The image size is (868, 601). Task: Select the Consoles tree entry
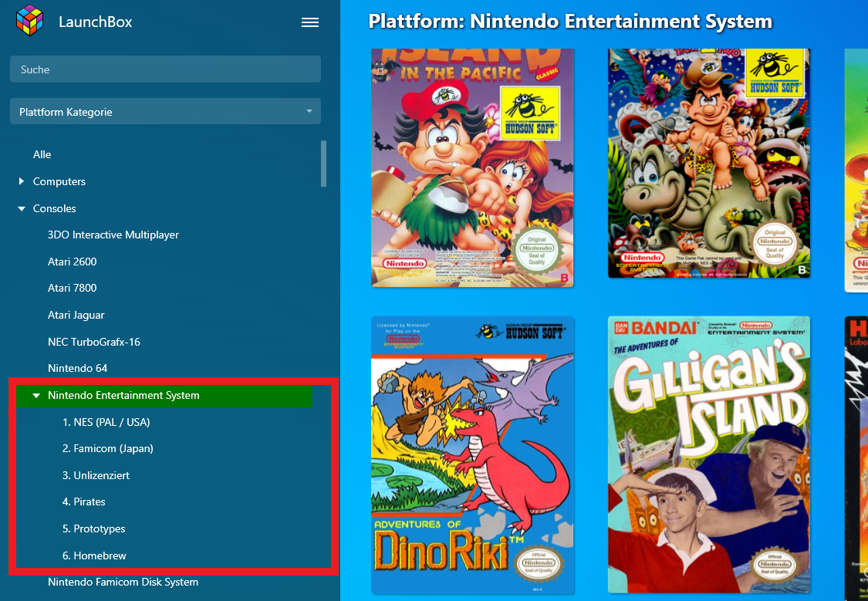pyautogui.click(x=54, y=208)
